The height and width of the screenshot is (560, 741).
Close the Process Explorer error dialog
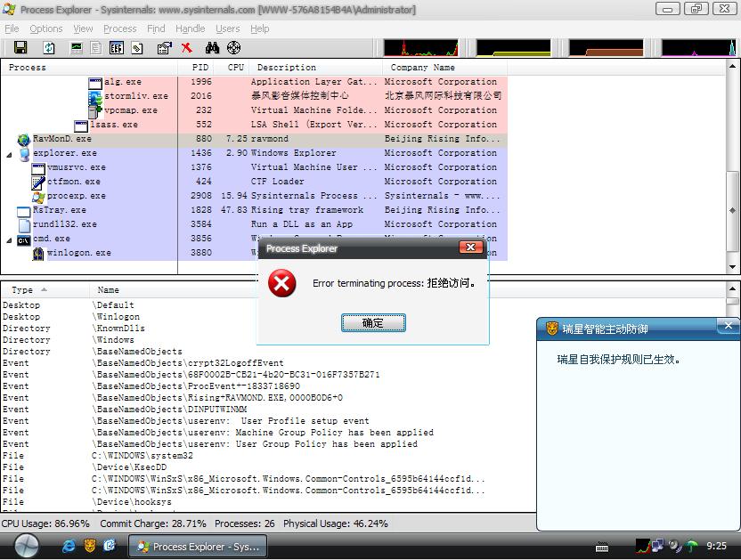tap(470, 248)
